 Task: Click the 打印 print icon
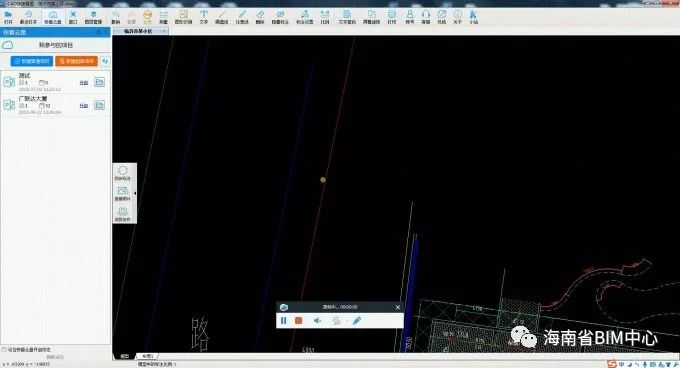tap(392, 17)
